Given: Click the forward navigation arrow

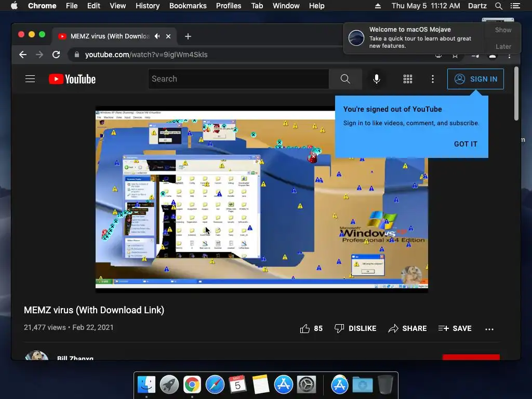Looking at the screenshot, I should [x=39, y=55].
